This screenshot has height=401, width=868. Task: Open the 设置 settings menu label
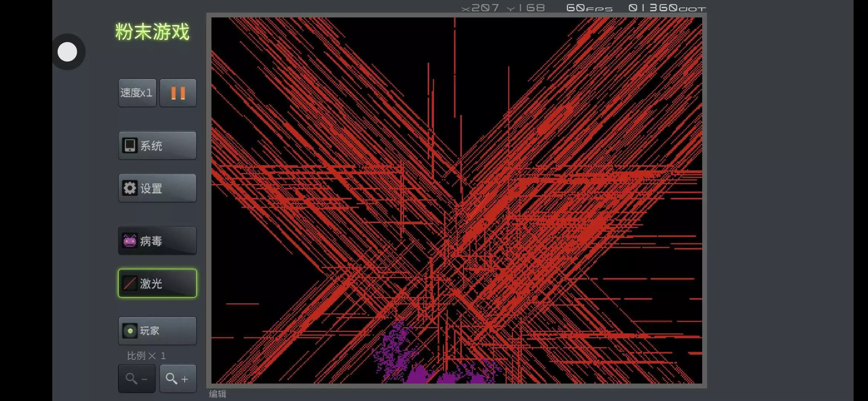point(151,189)
